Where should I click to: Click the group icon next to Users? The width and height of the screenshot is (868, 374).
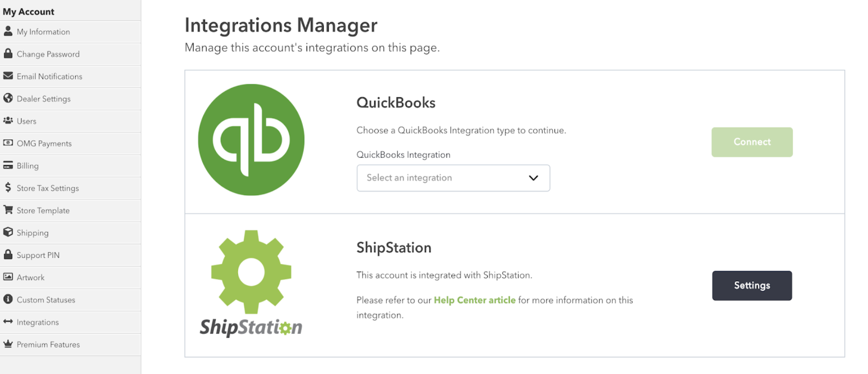coord(8,121)
